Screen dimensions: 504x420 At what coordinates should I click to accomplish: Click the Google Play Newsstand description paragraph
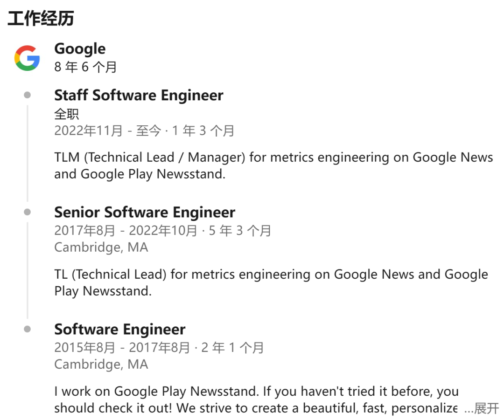tap(256, 399)
